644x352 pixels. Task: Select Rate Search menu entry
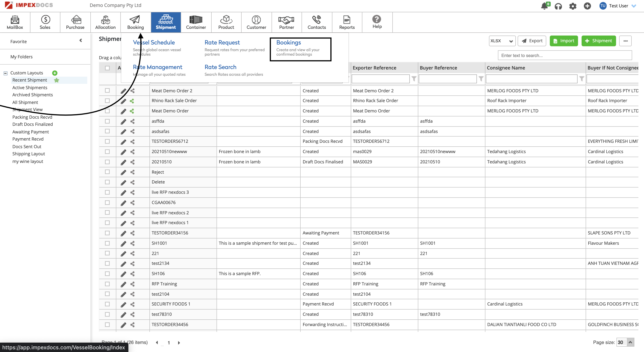point(220,67)
